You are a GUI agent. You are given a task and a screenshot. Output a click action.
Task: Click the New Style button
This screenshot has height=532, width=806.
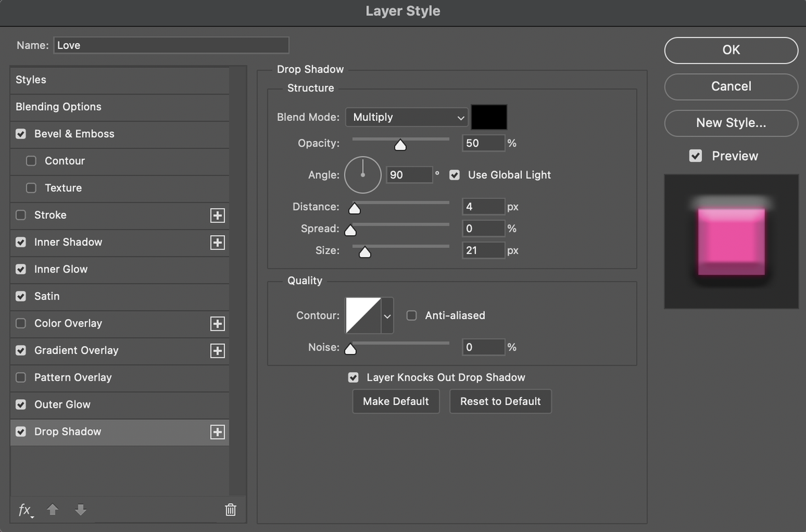[731, 123]
